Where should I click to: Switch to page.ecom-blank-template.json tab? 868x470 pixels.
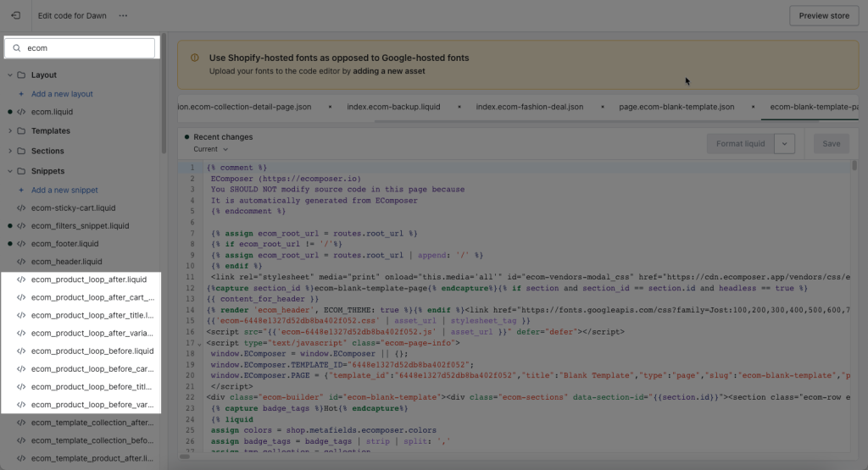[676, 107]
